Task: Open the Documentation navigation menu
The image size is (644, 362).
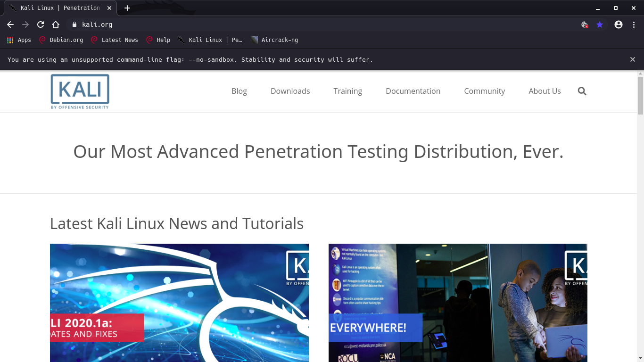Action: [413, 91]
